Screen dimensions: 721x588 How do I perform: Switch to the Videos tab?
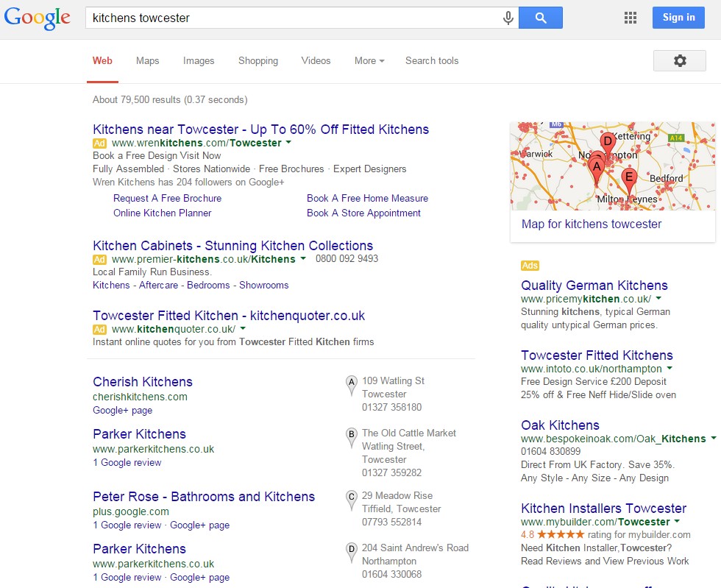(x=316, y=61)
